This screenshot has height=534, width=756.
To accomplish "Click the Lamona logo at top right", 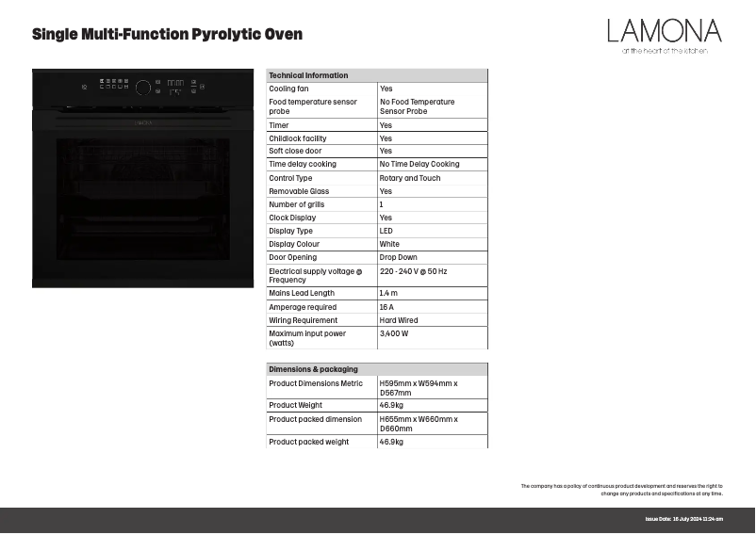I will (x=664, y=30).
